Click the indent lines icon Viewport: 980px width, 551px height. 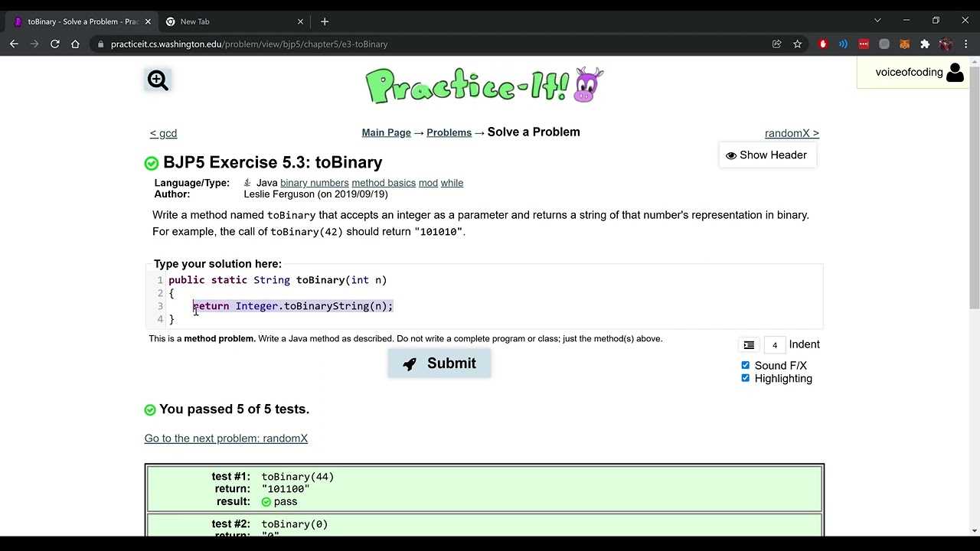[749, 345]
